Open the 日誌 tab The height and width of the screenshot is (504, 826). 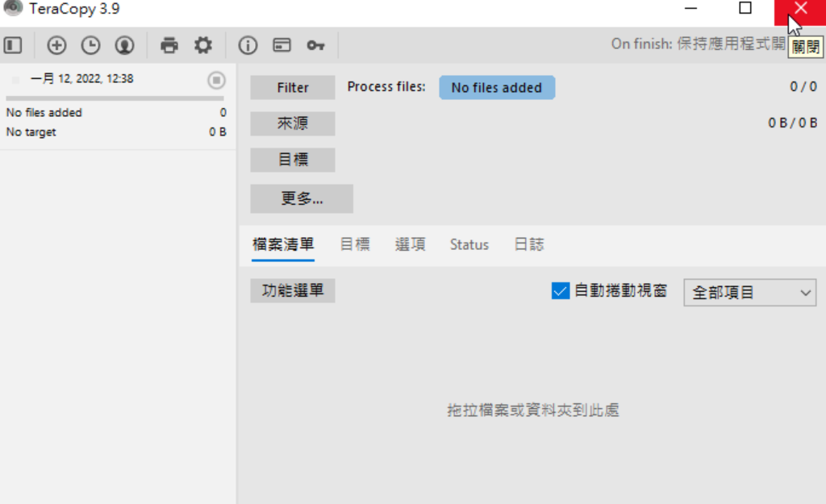pos(528,244)
